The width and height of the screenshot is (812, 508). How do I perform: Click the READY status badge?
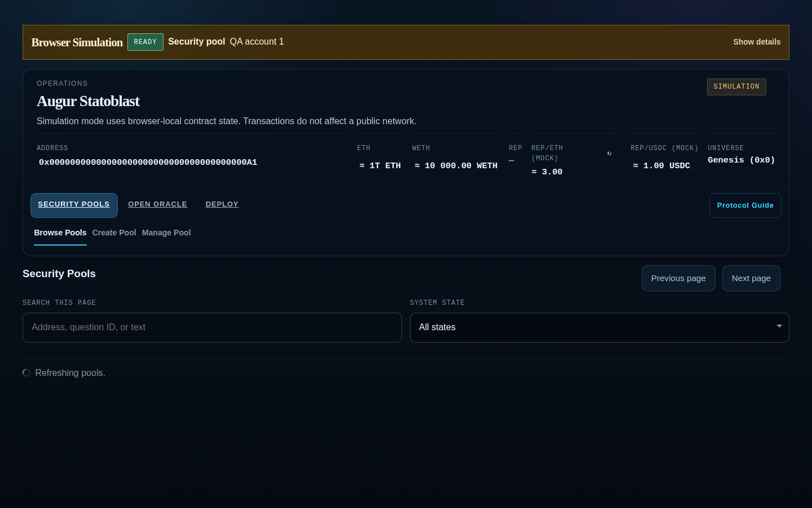(x=145, y=42)
